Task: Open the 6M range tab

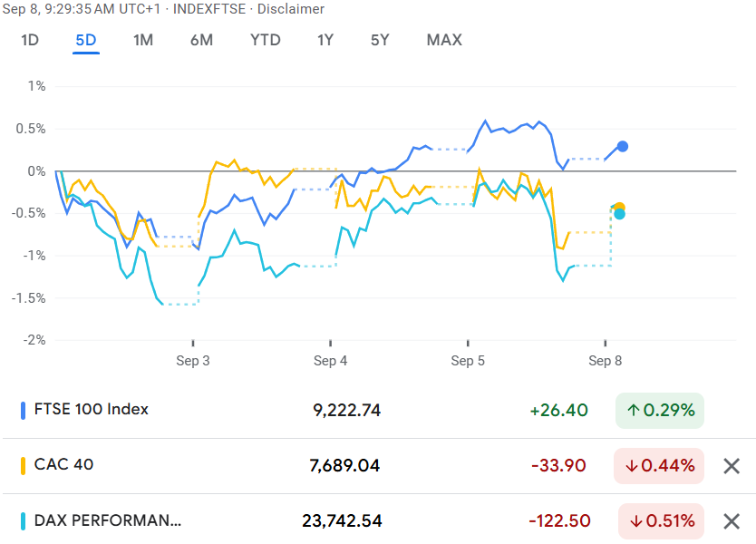Action: click(201, 40)
